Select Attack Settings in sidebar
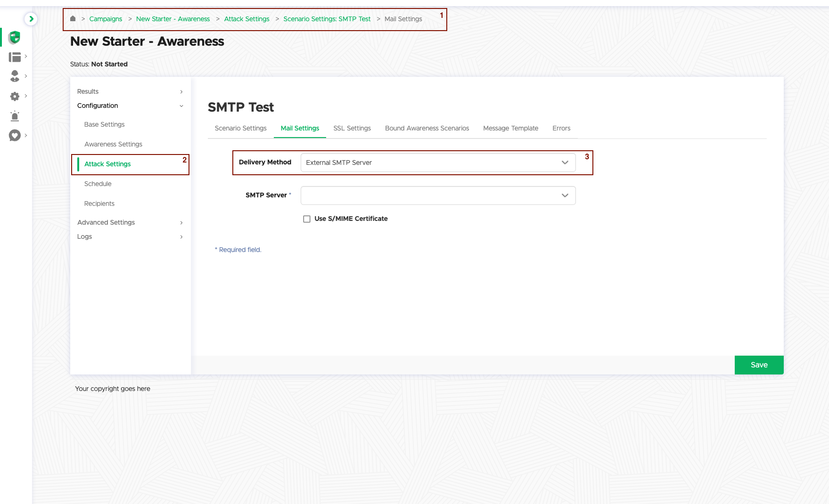Screen dimensions: 829x504 107,164
